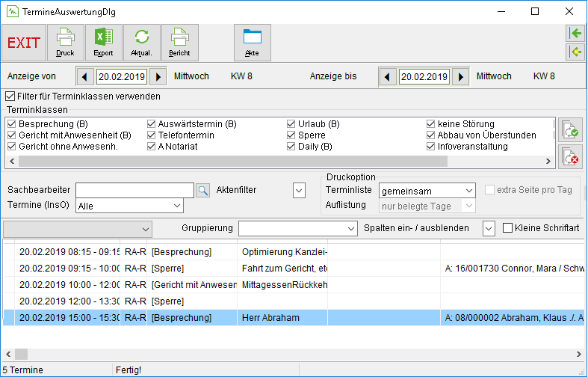Toggle Auswärtstermin (B) checkbox
This screenshot has width=588, height=377.
pos(151,124)
